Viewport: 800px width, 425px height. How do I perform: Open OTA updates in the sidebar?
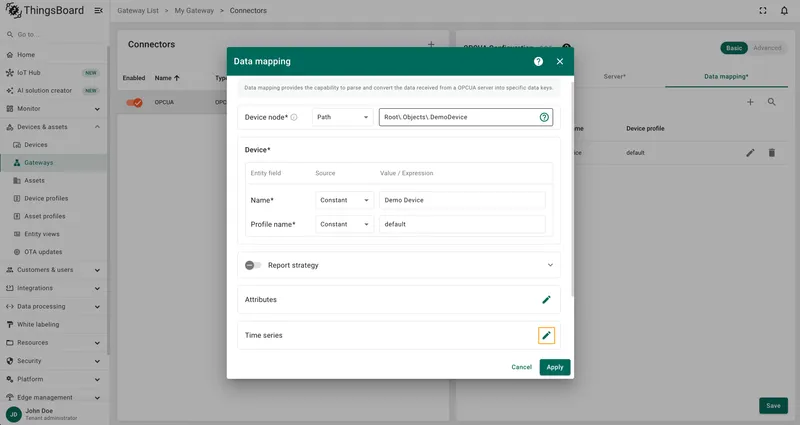(x=54, y=252)
